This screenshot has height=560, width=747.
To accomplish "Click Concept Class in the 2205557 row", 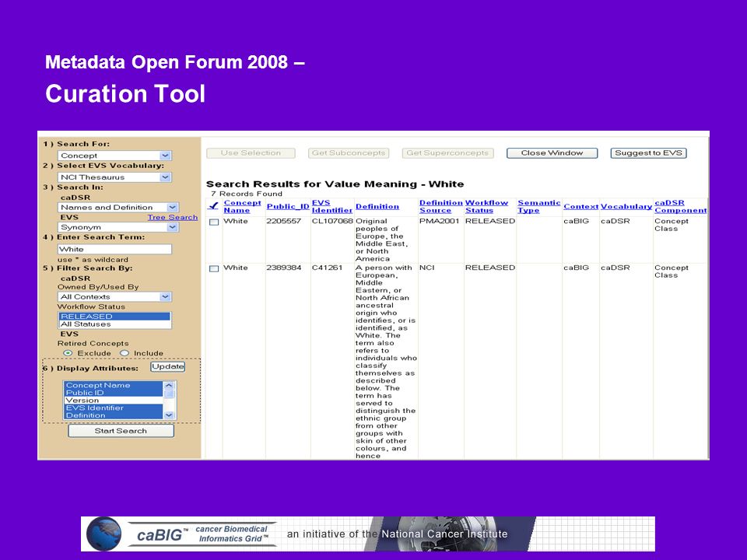I will click(672, 225).
